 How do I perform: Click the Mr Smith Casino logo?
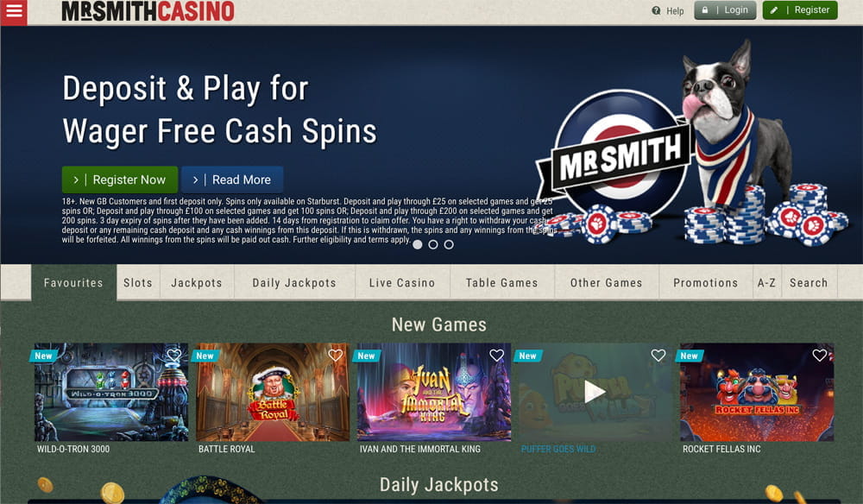[x=148, y=11]
